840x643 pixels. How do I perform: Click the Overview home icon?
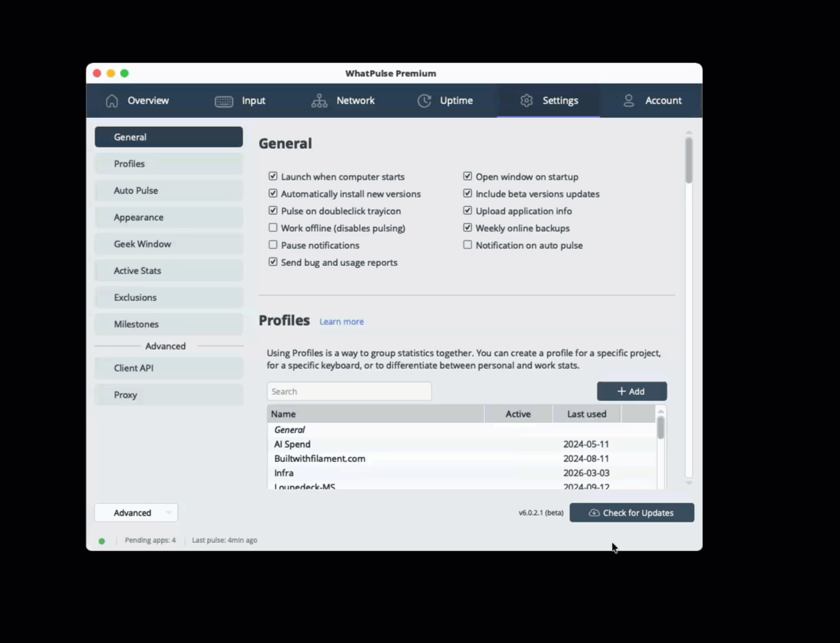tap(112, 101)
